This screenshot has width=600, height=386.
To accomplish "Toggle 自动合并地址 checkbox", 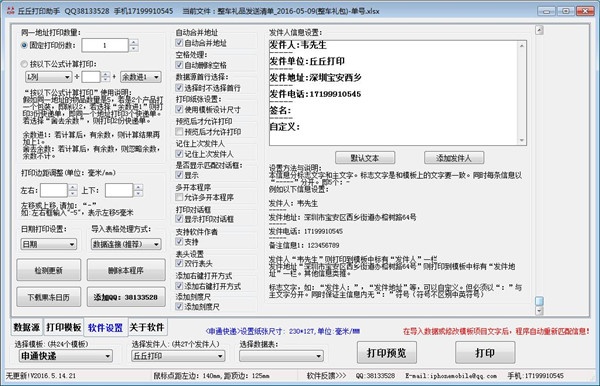I will point(179,43).
